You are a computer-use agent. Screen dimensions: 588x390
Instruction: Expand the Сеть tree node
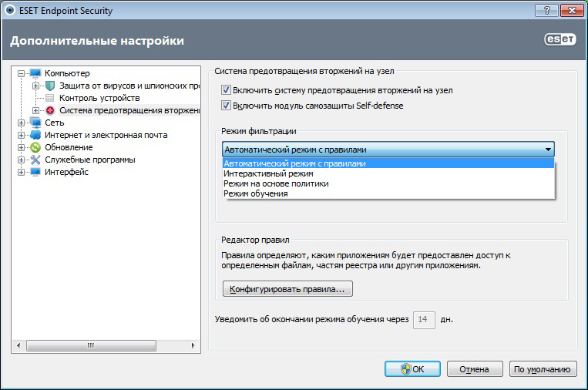coord(21,123)
